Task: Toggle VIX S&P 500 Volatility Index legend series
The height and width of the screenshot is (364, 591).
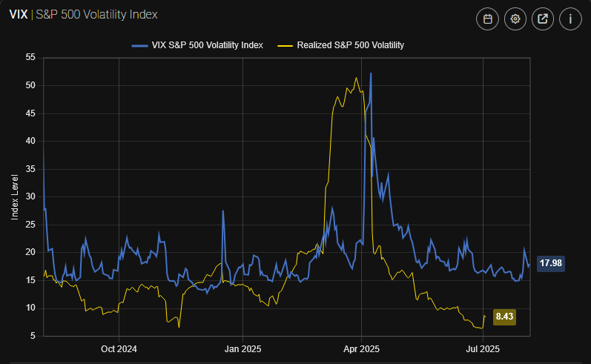Action: (x=197, y=45)
